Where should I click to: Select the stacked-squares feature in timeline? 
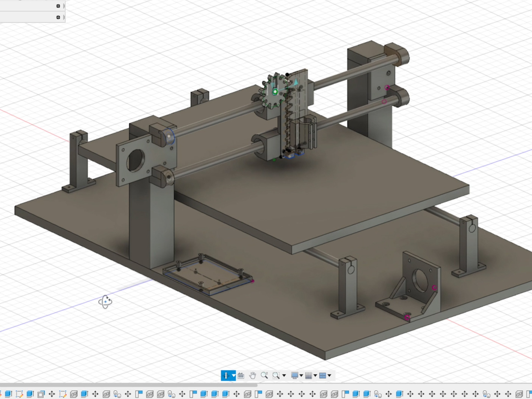click(41, 394)
